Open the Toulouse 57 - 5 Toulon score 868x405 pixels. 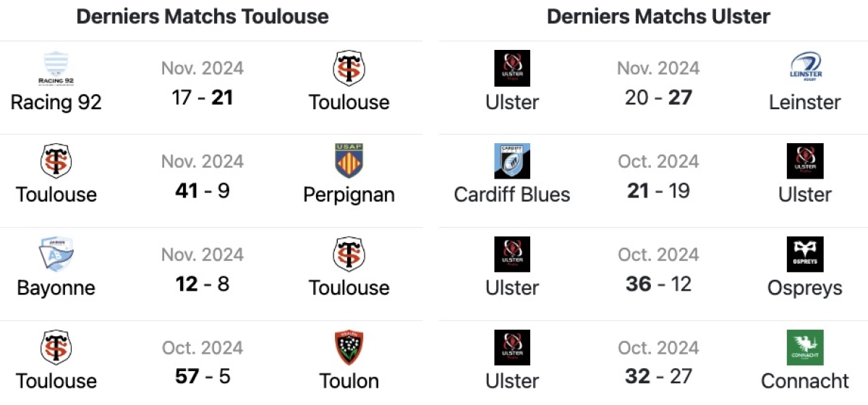[203, 376]
